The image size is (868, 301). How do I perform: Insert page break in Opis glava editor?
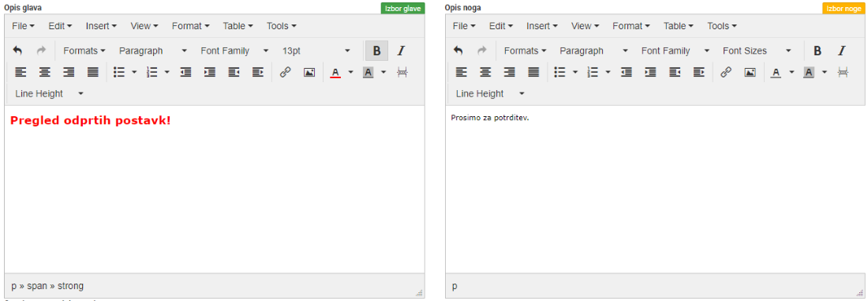(x=402, y=72)
